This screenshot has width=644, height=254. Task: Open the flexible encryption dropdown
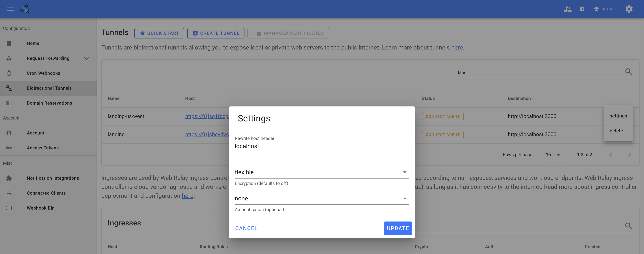coord(321,172)
